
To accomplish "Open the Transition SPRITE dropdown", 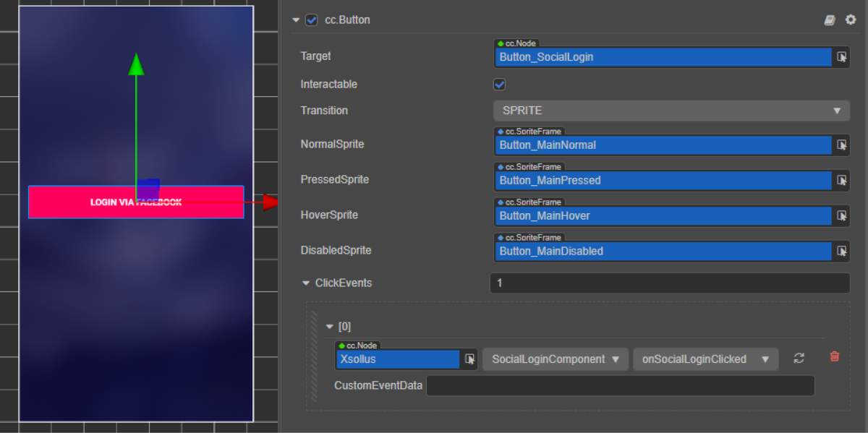I will click(671, 111).
